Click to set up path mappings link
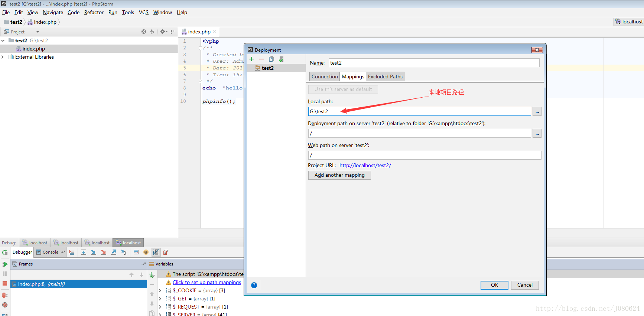 [207, 283]
